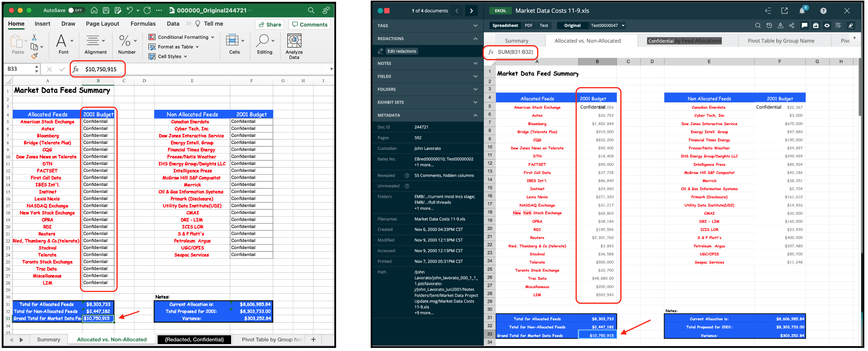Open the Insert ribbon tab
This screenshot has height=351, width=868.
click(42, 24)
